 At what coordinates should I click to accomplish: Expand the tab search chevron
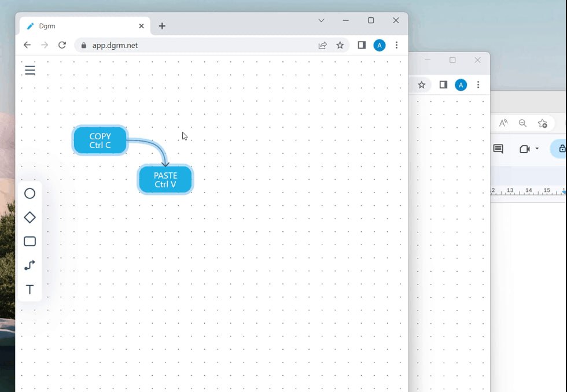click(321, 21)
